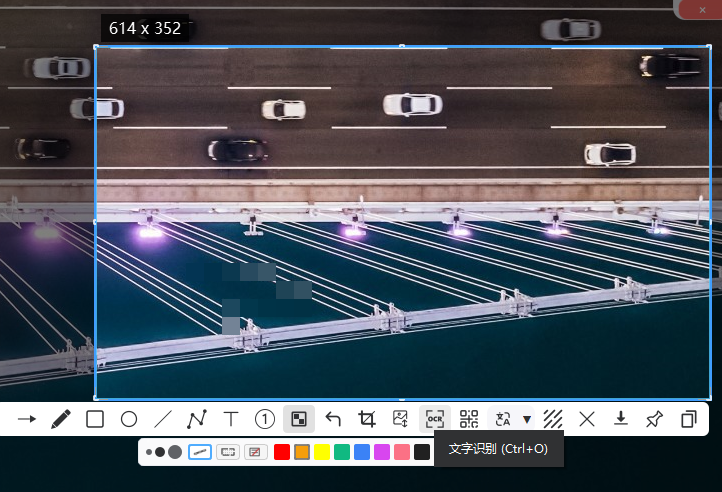Close the window with the red X
722x492 pixels.
(x=702, y=10)
